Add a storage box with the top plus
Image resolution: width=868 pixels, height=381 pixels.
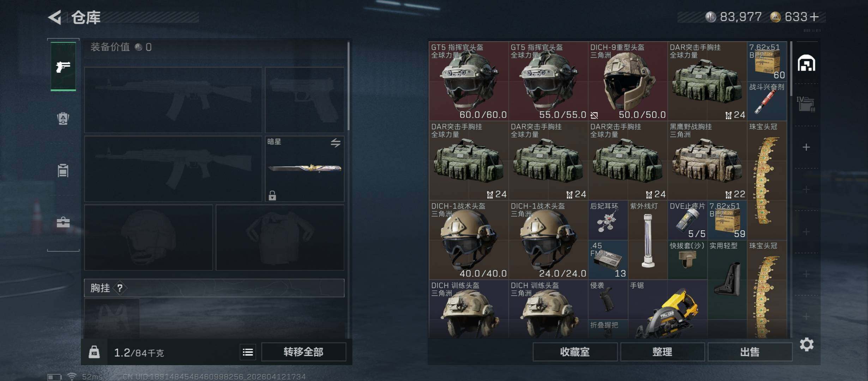tap(806, 147)
